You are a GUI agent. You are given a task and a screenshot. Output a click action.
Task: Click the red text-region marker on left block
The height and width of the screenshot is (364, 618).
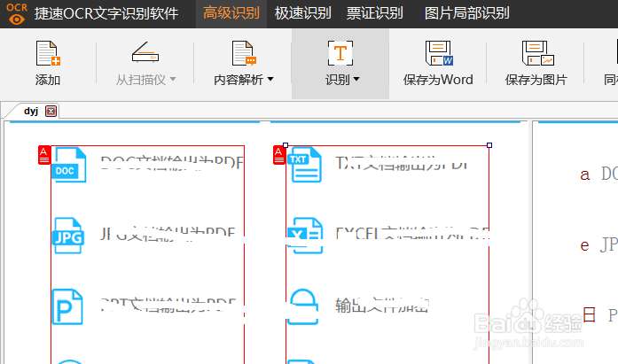[x=44, y=155]
